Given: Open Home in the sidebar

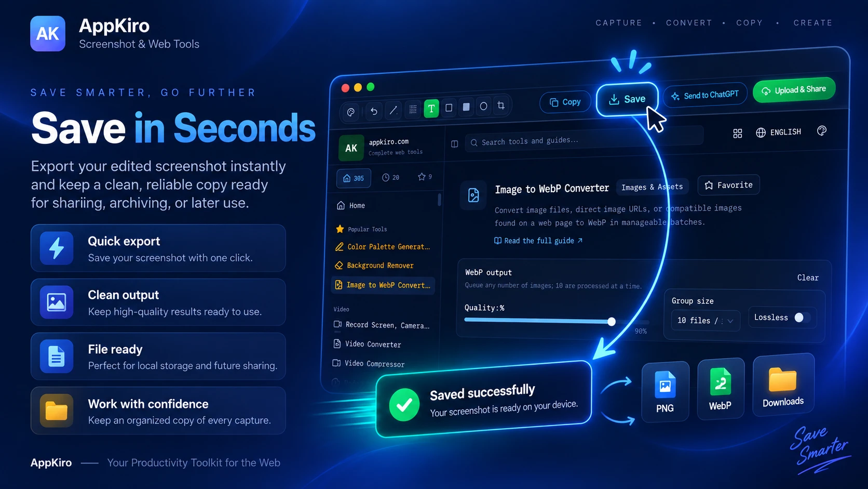Looking at the screenshot, I should pos(351,206).
